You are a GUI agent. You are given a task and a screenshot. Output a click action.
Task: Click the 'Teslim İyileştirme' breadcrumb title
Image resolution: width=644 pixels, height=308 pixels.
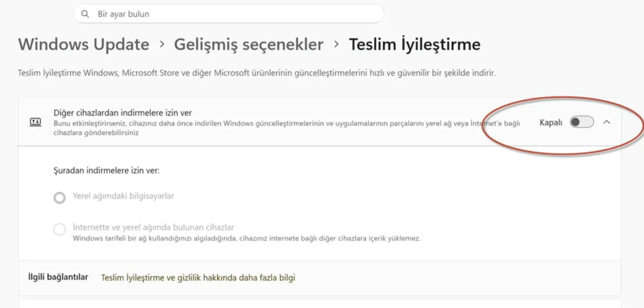[x=416, y=44]
